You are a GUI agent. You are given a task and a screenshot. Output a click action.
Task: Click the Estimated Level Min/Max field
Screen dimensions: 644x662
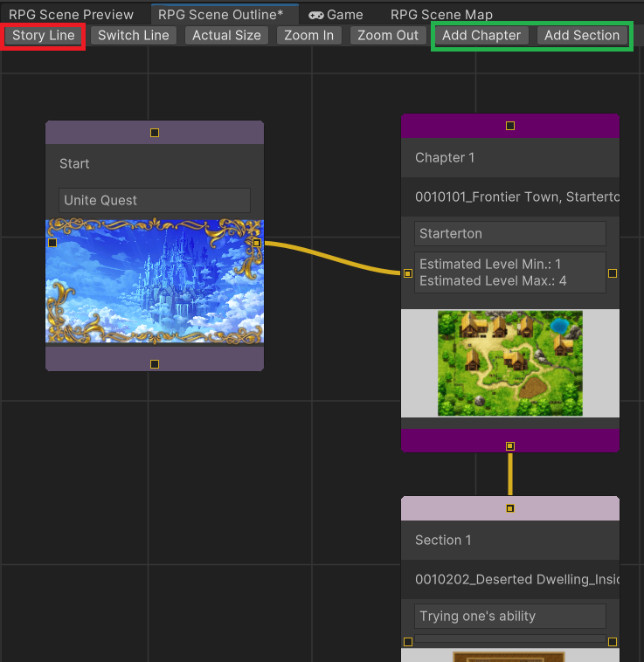coord(510,272)
